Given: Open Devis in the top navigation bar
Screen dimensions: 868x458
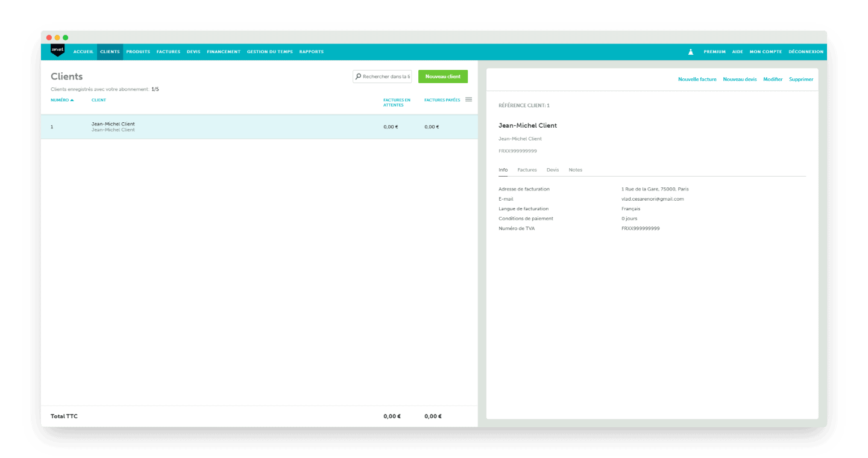Looking at the screenshot, I should pyautogui.click(x=193, y=52).
